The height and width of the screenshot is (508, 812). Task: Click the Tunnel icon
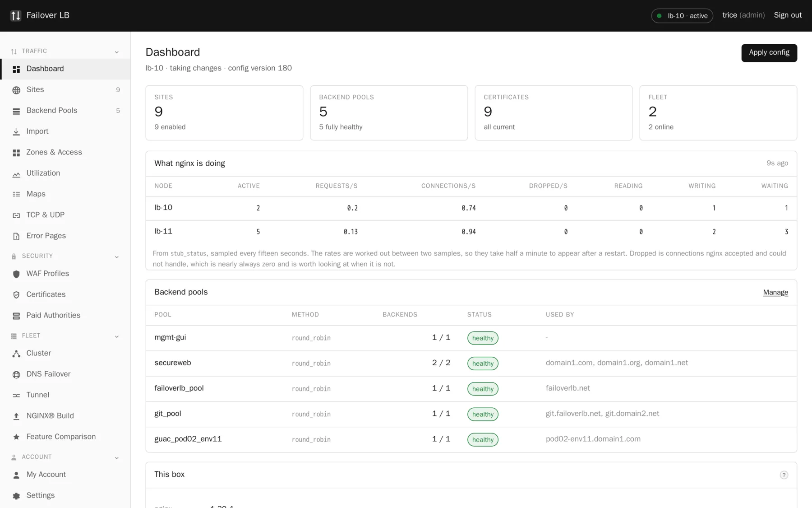(16, 396)
